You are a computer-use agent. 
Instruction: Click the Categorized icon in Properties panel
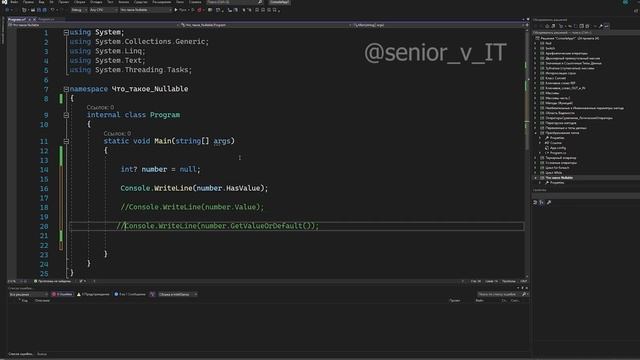click(535, 202)
